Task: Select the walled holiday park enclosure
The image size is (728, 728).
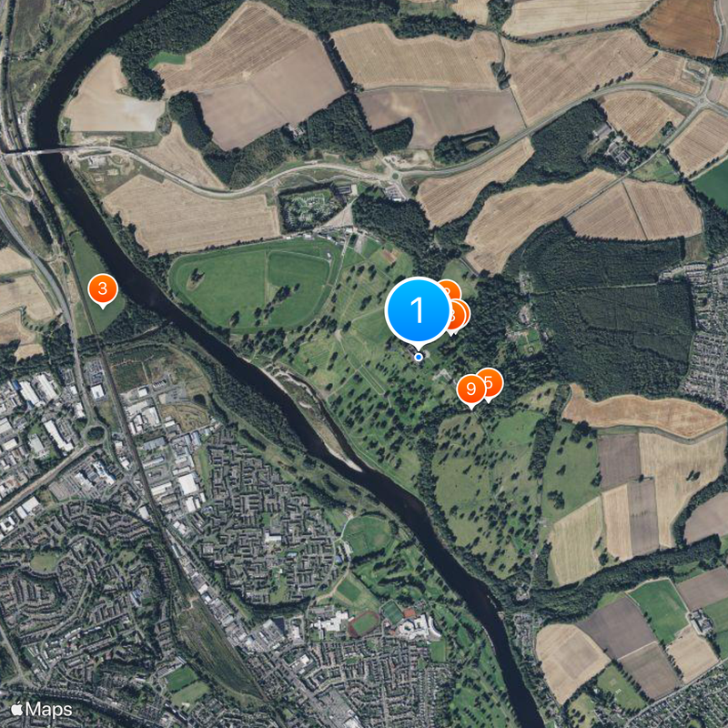Action: (308, 209)
